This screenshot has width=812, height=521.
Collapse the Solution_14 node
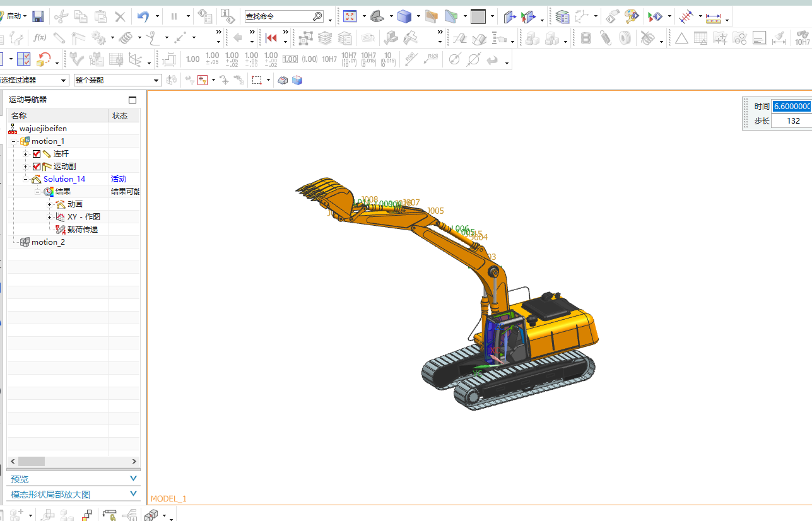pyautogui.click(x=26, y=179)
